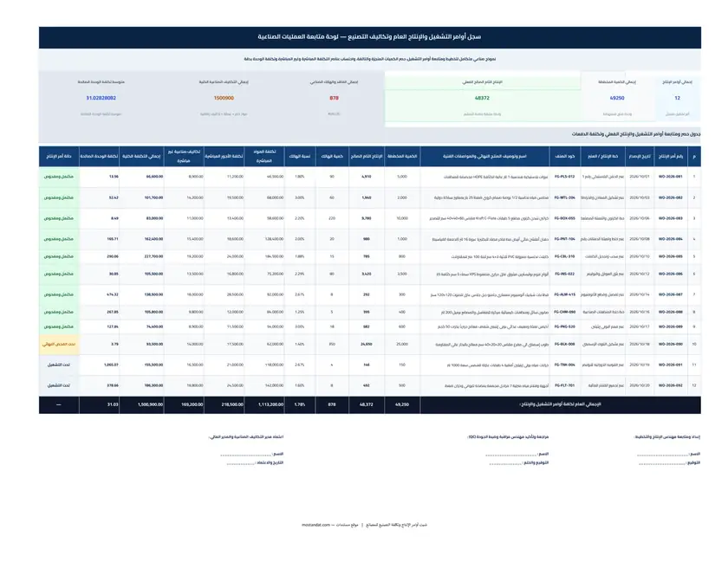Click item code FG-PKG-520
Screen dimensions: 728x562
pos(564,326)
